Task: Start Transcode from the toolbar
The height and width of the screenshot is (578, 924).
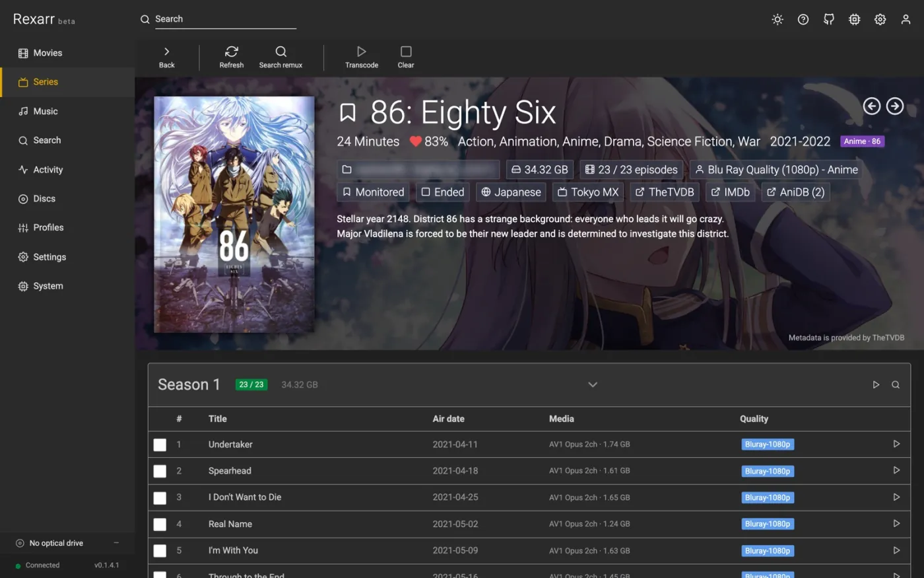Action: (x=362, y=57)
